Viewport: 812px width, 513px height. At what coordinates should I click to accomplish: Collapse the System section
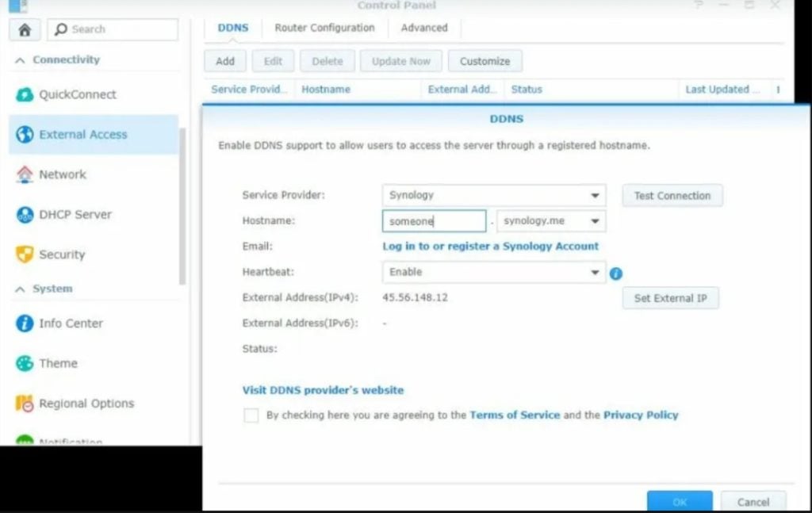[20, 289]
